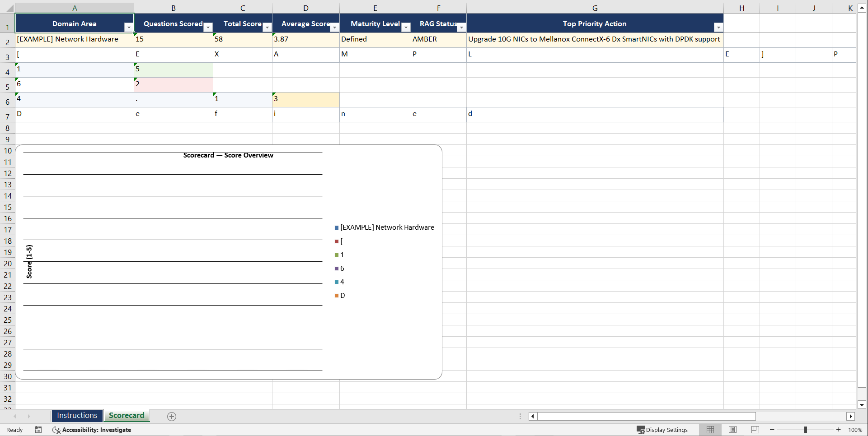Viewport: 868px width, 436px height.
Task: Open Page Break Preview view icon
Action: point(754,430)
